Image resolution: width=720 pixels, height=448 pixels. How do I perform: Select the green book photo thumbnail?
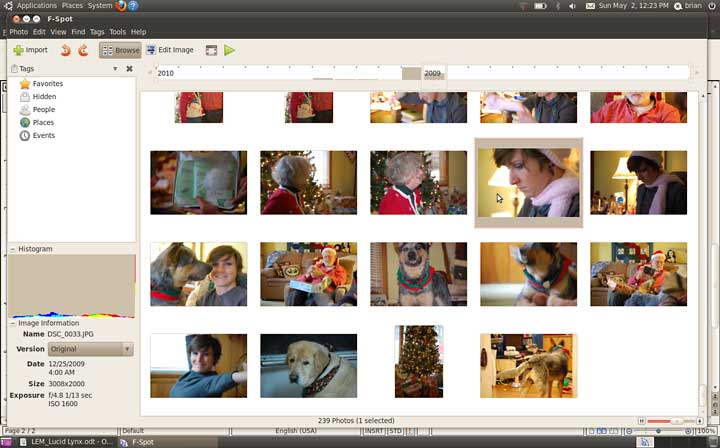coord(198,183)
